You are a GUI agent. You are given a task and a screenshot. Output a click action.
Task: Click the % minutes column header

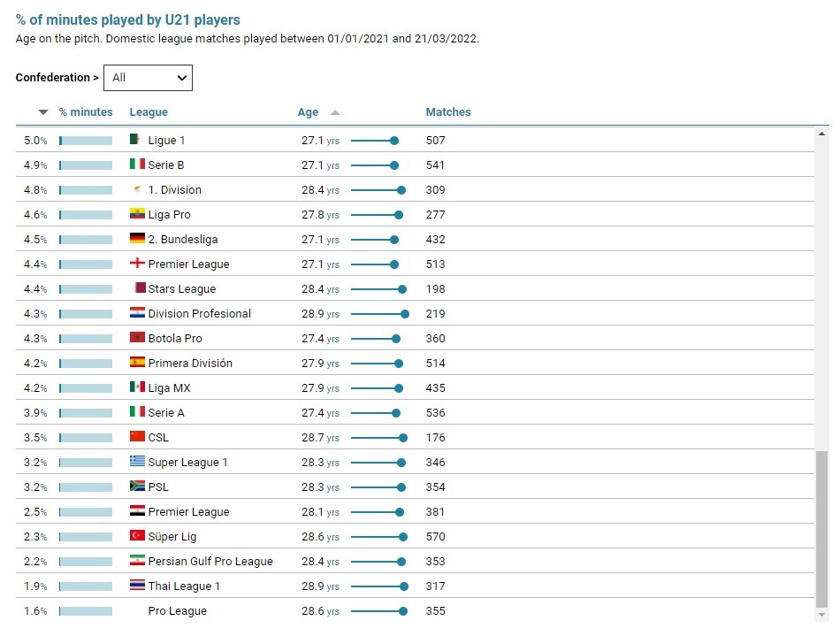(x=86, y=112)
